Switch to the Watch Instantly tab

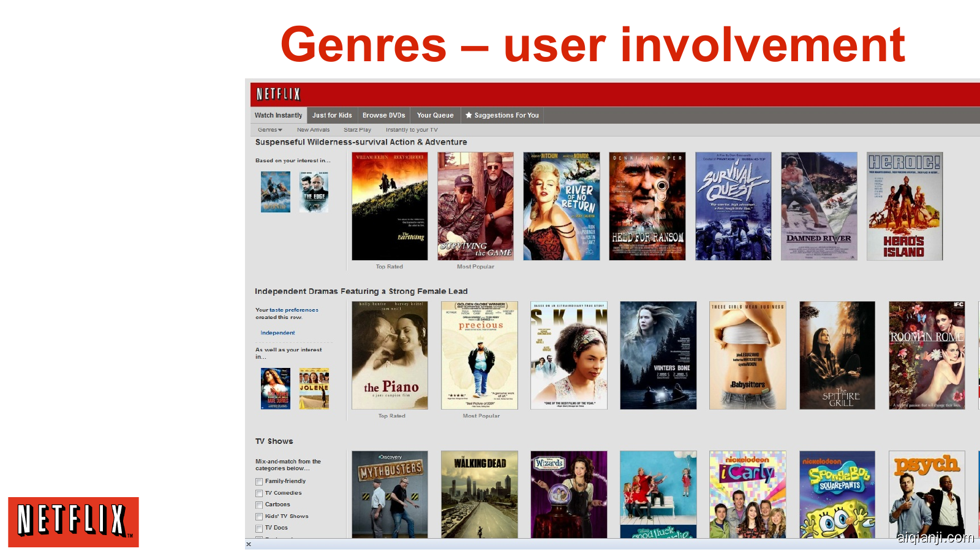pyautogui.click(x=278, y=115)
